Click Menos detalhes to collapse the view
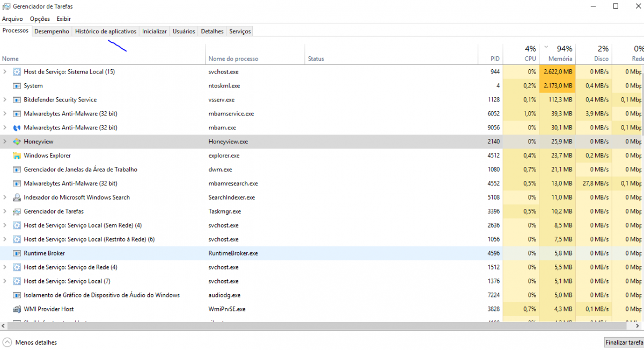644x350 pixels. pyautogui.click(x=30, y=342)
